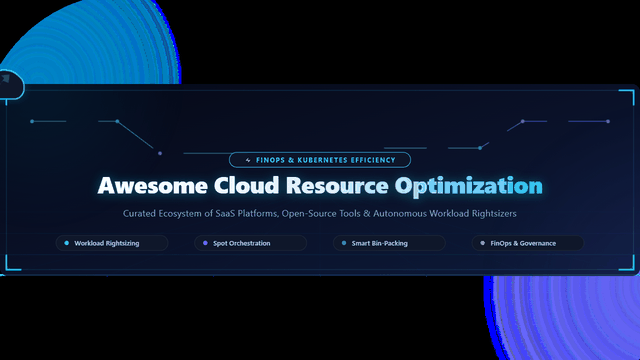Viewport: 640px width, 360px height.
Task: Select the Spot Orchestration pill
Action: point(251,243)
